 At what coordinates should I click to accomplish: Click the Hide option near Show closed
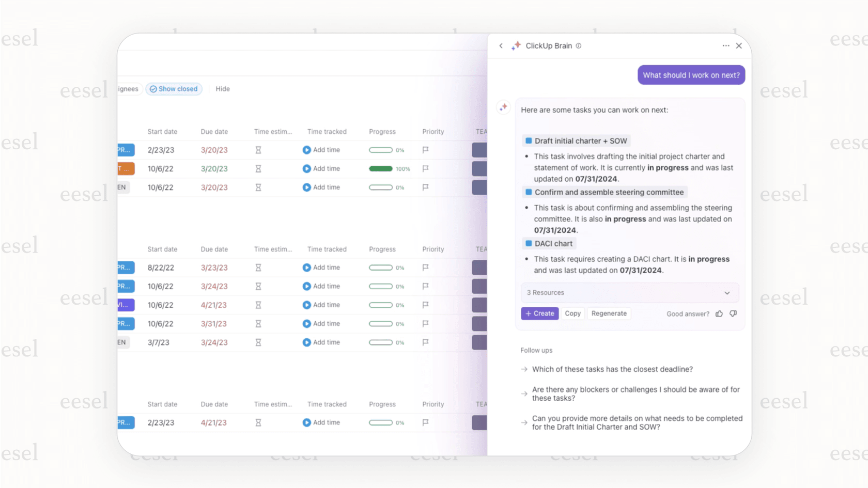tap(222, 89)
